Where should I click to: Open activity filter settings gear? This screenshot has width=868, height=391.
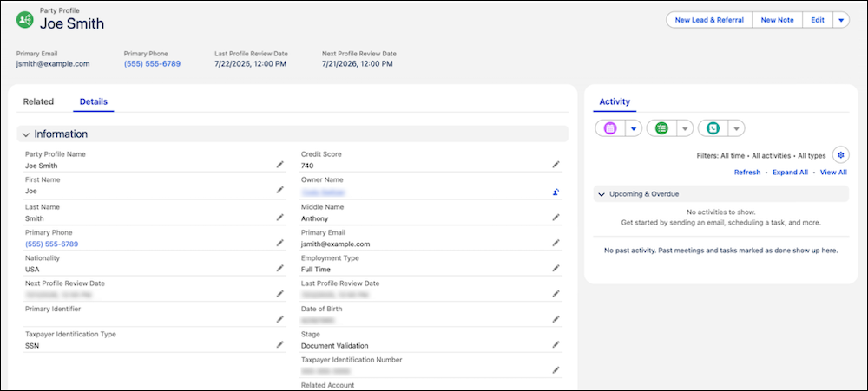[839, 155]
